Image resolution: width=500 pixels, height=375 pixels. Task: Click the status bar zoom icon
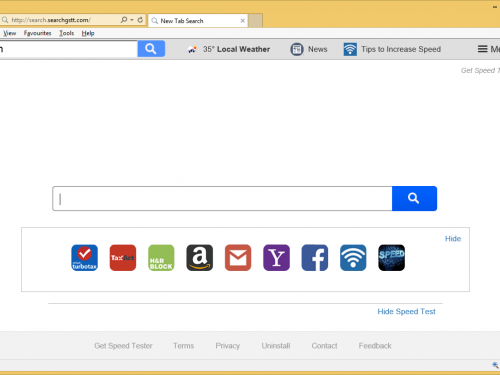[495, 365]
